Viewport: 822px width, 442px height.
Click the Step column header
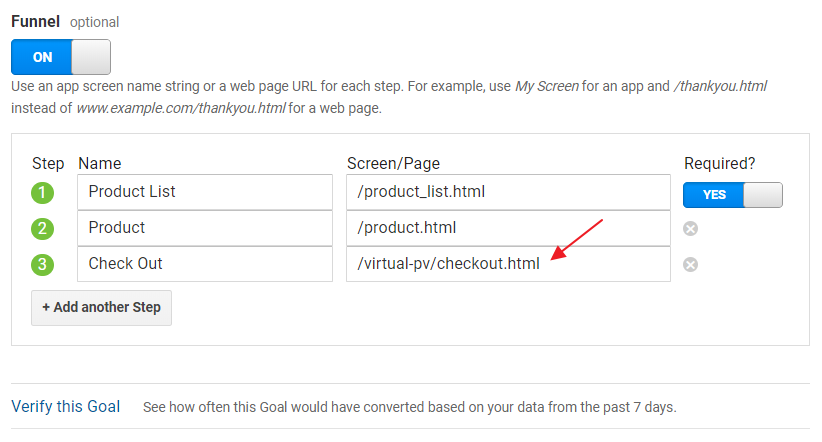point(48,163)
